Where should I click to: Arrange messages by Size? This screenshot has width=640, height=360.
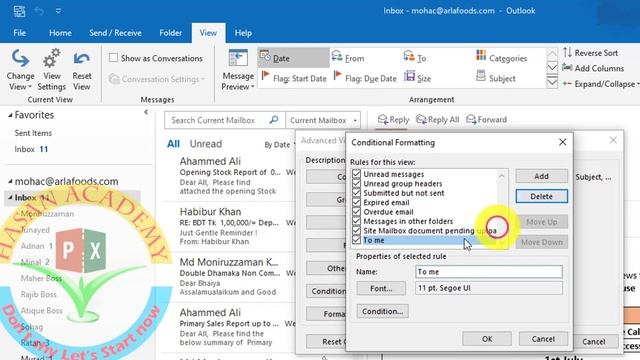click(x=418, y=78)
